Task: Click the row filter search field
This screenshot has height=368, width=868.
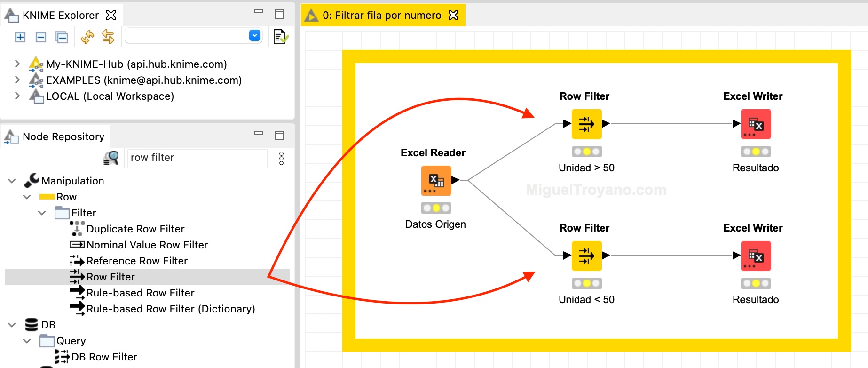Action: click(197, 158)
